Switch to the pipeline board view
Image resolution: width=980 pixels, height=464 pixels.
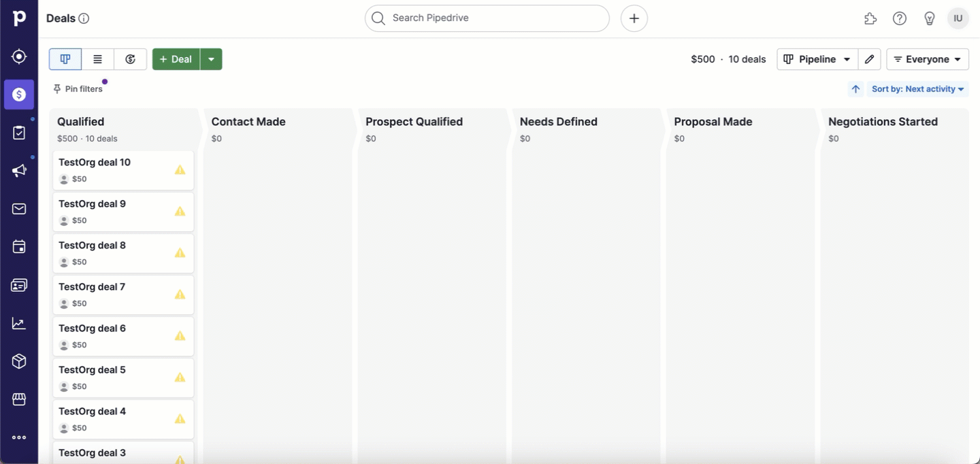pos(65,59)
